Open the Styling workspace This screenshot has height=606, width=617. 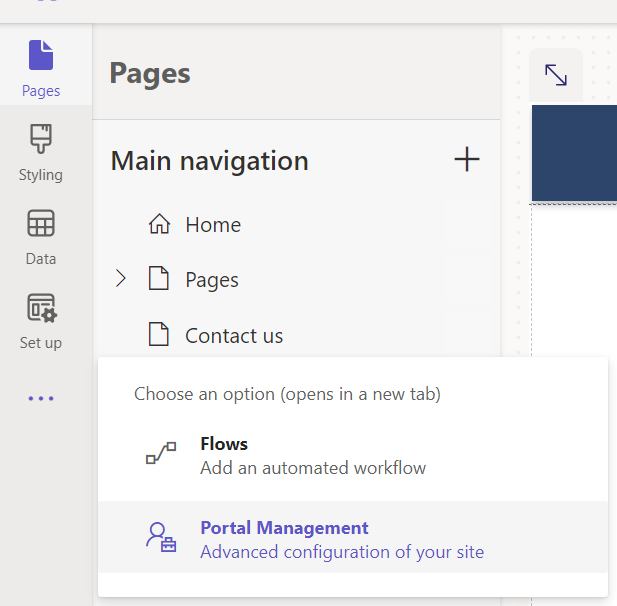(x=41, y=153)
